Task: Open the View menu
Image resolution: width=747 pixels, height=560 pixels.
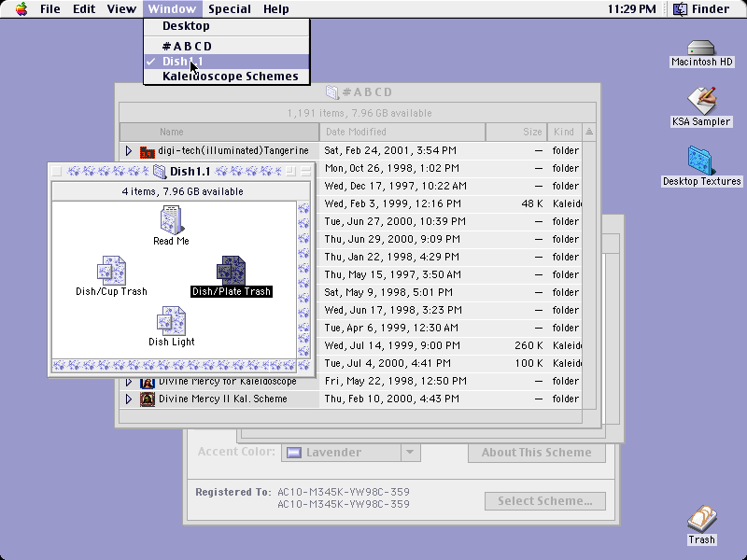Action: 121,9
